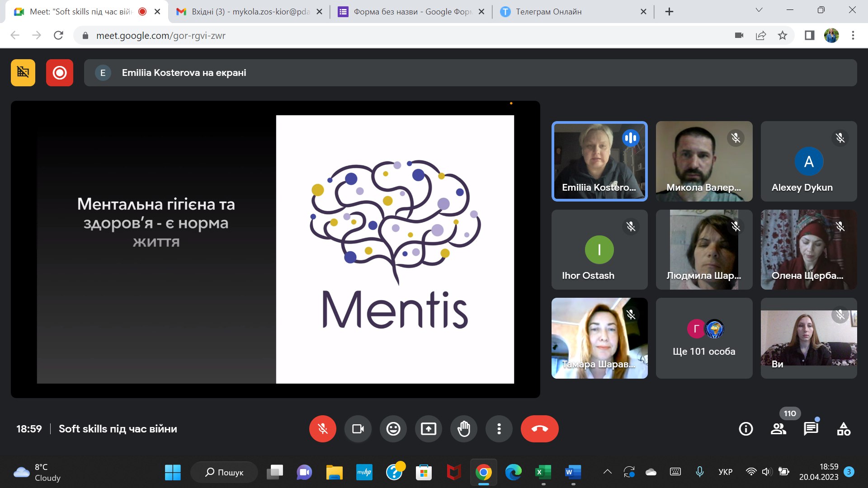This screenshot has height=488, width=868.
Task: Select Ihor Ostash participant tile
Action: [599, 249]
